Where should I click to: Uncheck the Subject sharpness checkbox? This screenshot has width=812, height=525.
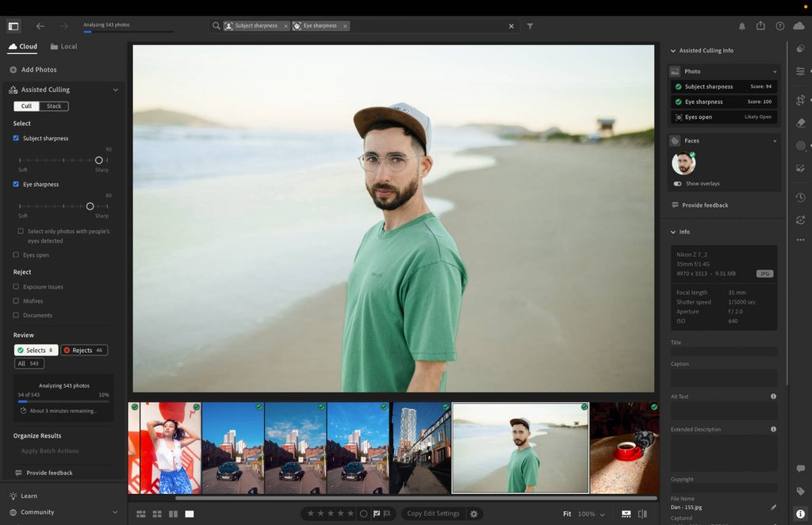pyautogui.click(x=16, y=138)
